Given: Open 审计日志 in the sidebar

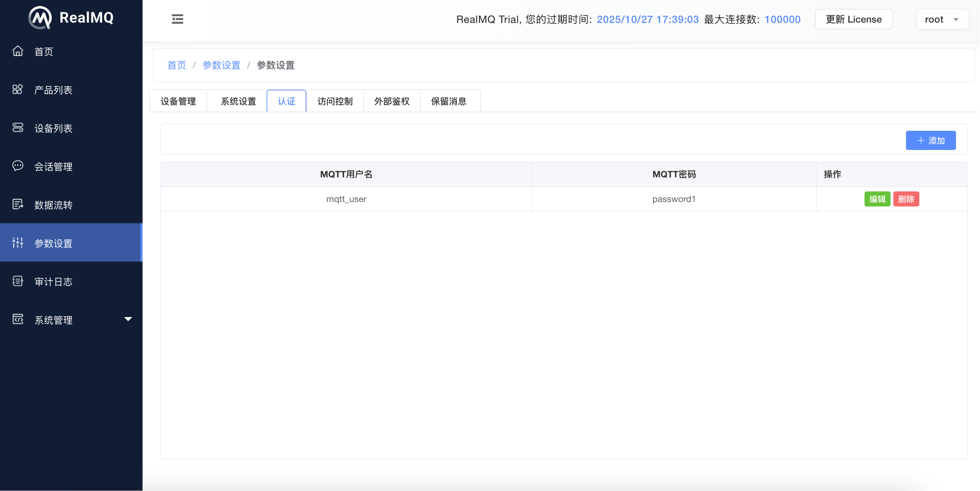Looking at the screenshot, I should [71, 281].
